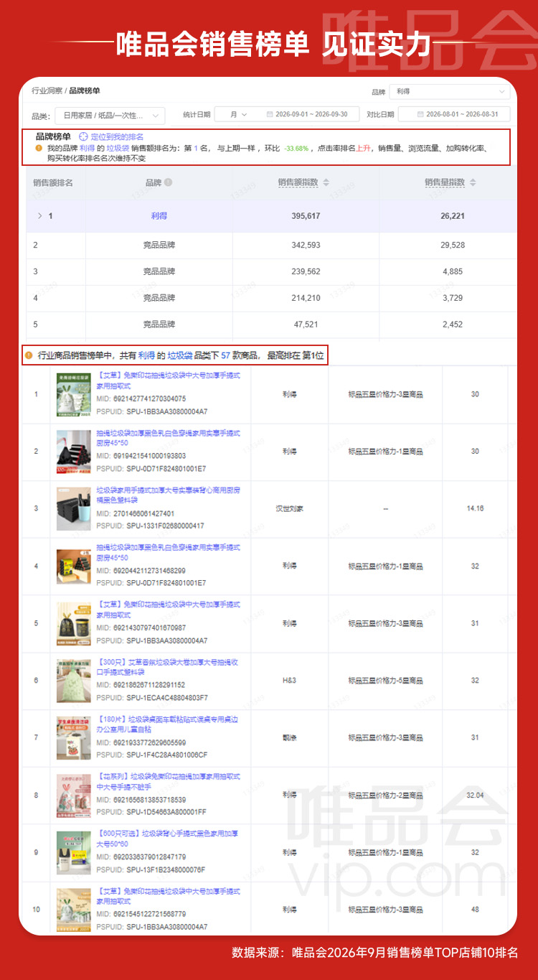The image size is (538, 980).
Task: Click the 2026-08-01 ~ 2026-08-31 date field
Action: pos(454,114)
